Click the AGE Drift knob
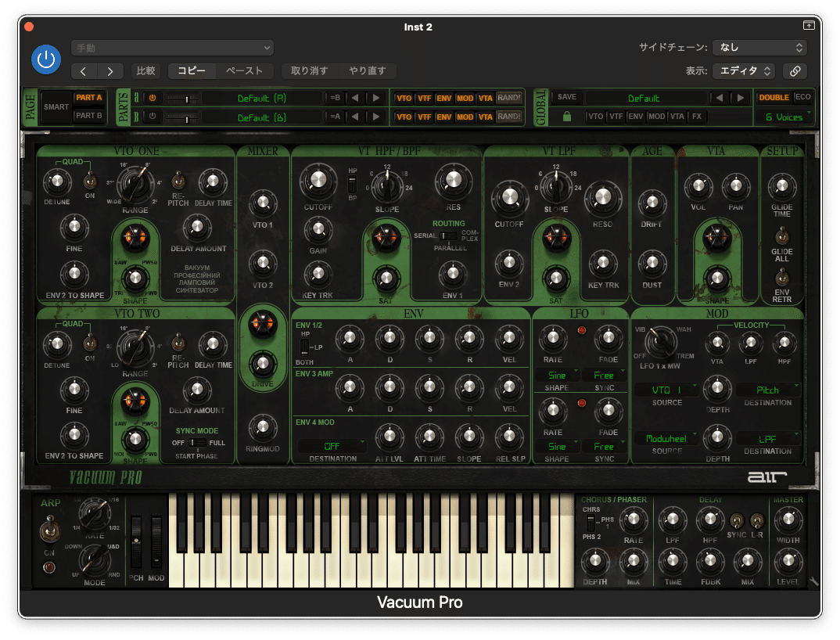Viewport: 840px width, 640px height. point(652,203)
